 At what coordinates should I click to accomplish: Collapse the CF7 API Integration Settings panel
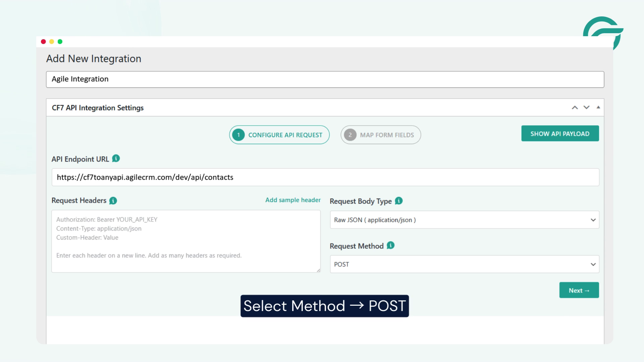pyautogui.click(x=598, y=108)
